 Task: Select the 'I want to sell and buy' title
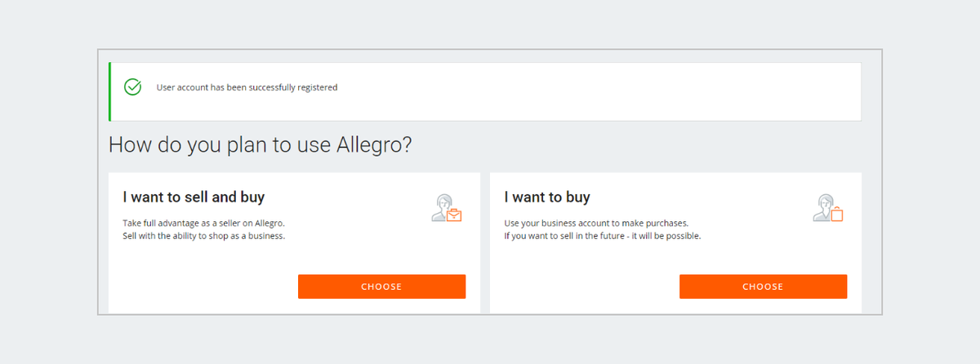194,198
